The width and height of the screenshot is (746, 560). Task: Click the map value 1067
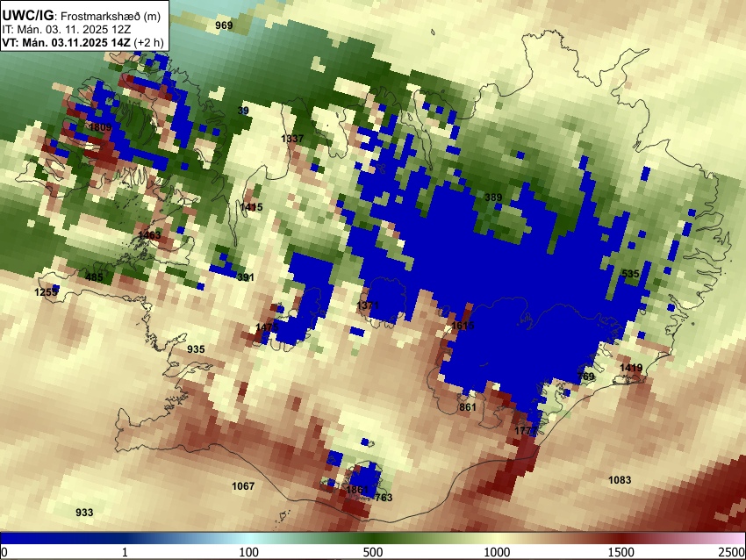(x=243, y=486)
